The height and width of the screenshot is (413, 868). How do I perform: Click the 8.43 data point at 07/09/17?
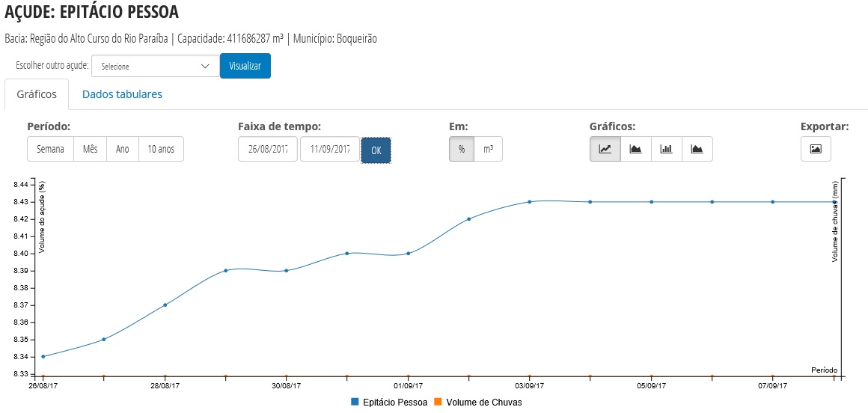click(773, 201)
